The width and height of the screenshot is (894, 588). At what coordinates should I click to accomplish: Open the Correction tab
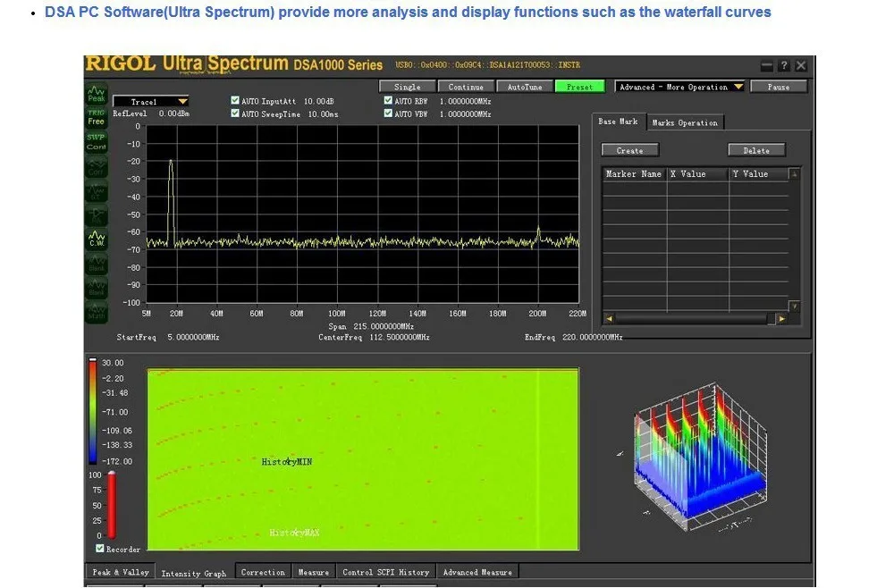(x=263, y=572)
